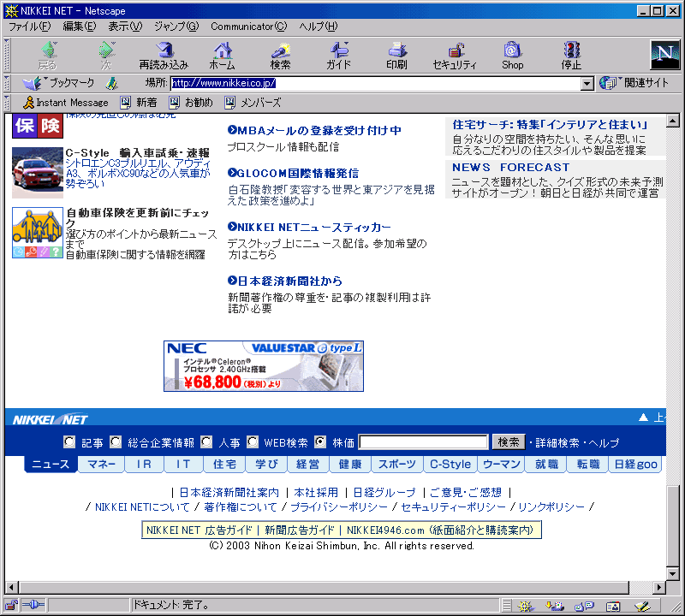Click the red car thumbnail image
The height and width of the screenshot is (616, 685).
click(38, 173)
